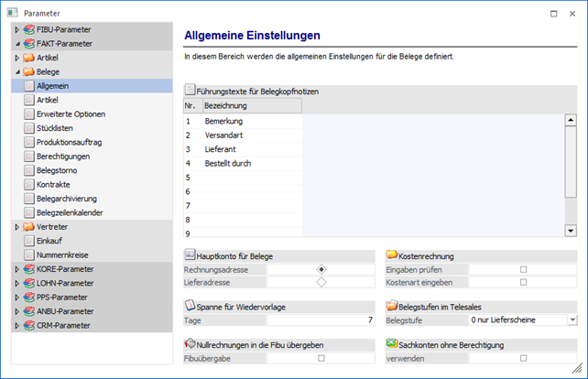Click the Sachkonten ohne Berechtigung icon
Image resolution: width=588 pixels, height=379 pixels.
392,343
